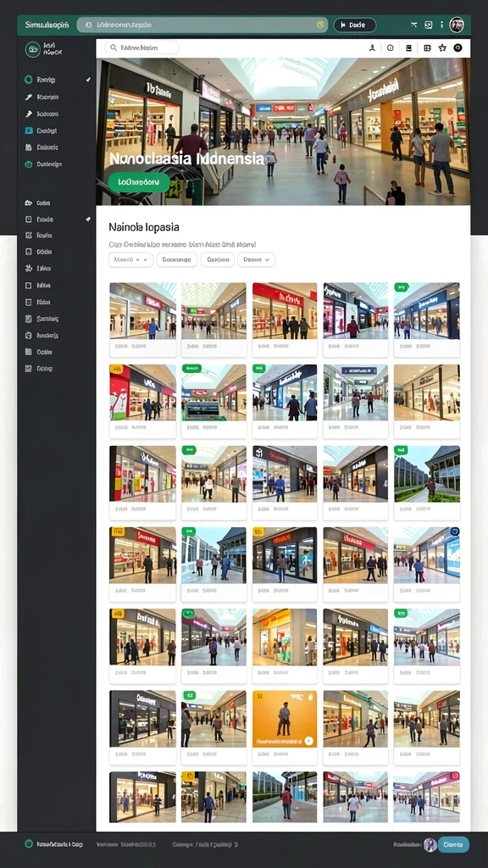Open the first filter dropdown below heading
488x868 pixels.
coord(130,259)
